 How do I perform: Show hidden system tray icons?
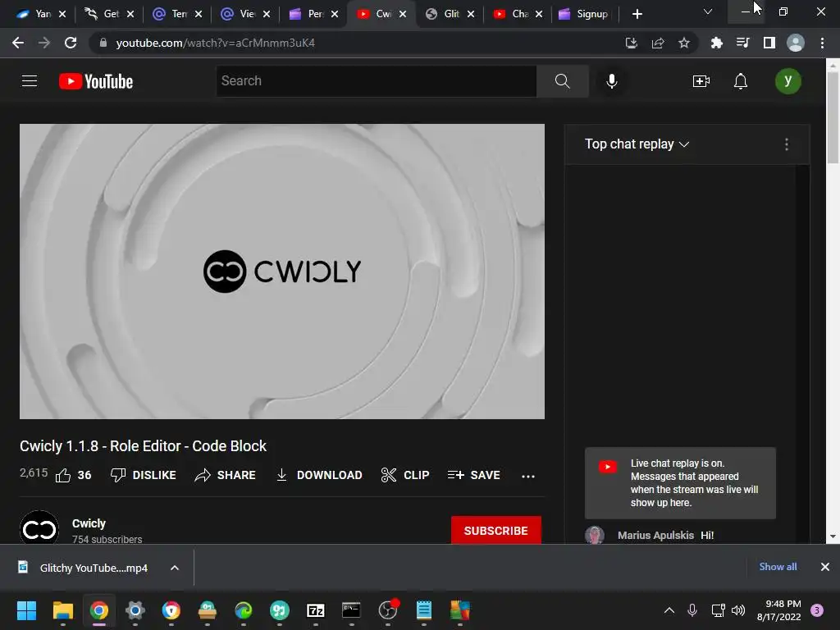[669, 610]
